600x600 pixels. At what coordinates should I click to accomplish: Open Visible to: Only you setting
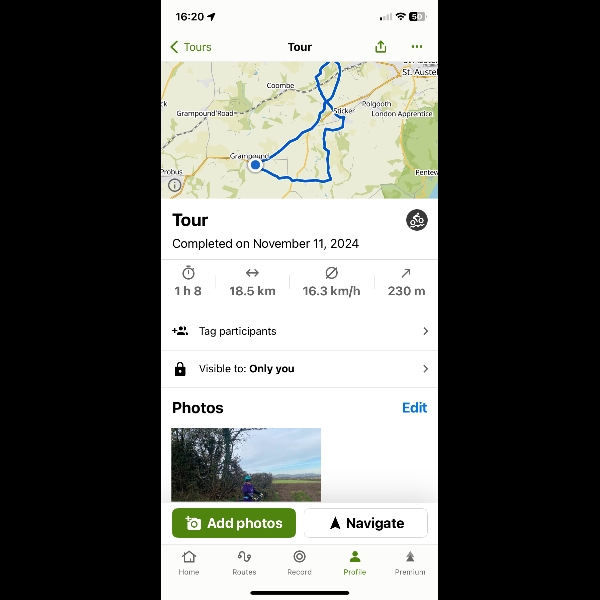click(x=300, y=369)
